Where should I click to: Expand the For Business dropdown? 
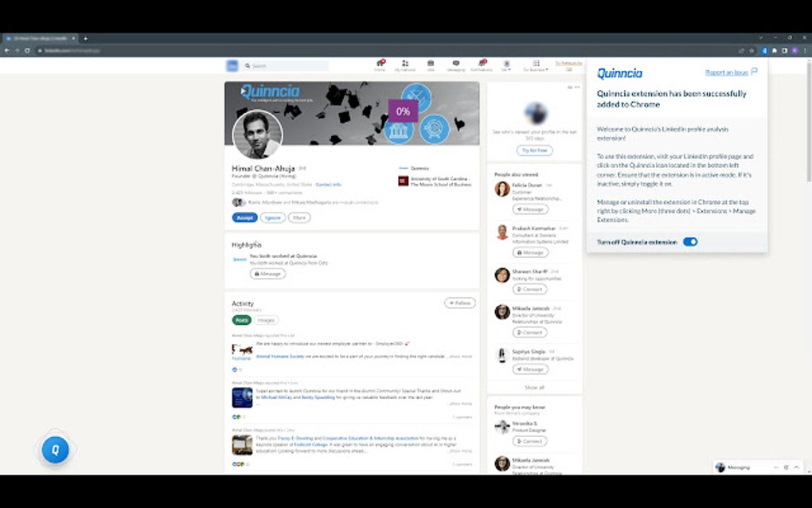coord(534,64)
